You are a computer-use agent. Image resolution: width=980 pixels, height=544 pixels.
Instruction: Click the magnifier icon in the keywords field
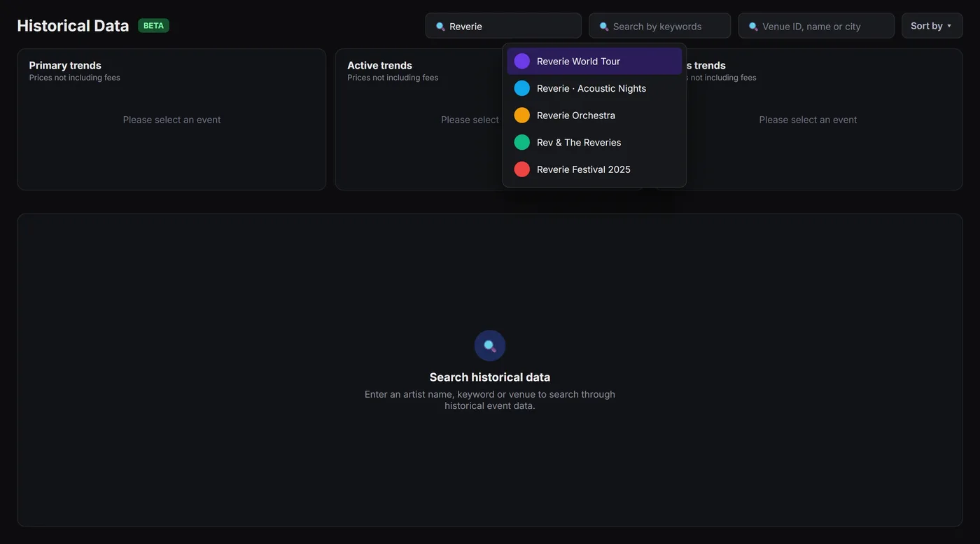tap(604, 27)
